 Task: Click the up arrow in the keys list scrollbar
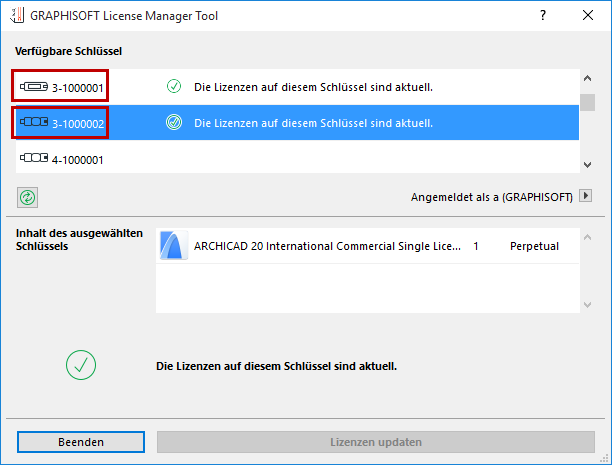tap(587, 78)
